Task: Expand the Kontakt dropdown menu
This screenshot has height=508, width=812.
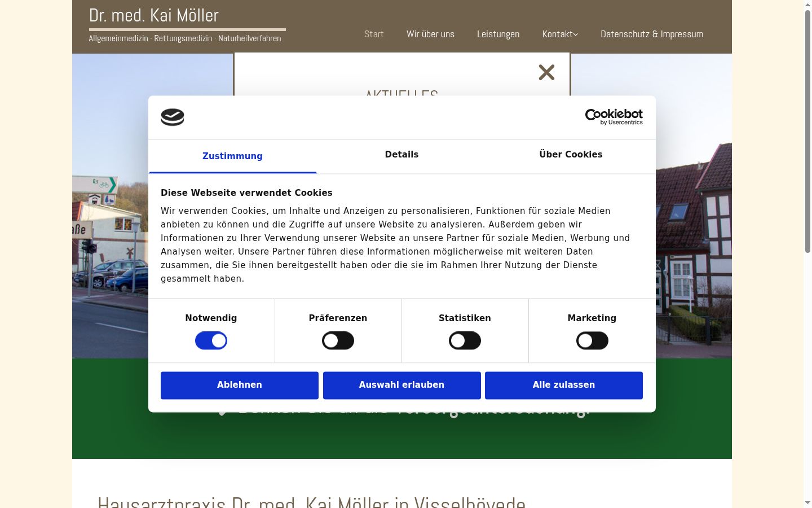Action: point(560,34)
